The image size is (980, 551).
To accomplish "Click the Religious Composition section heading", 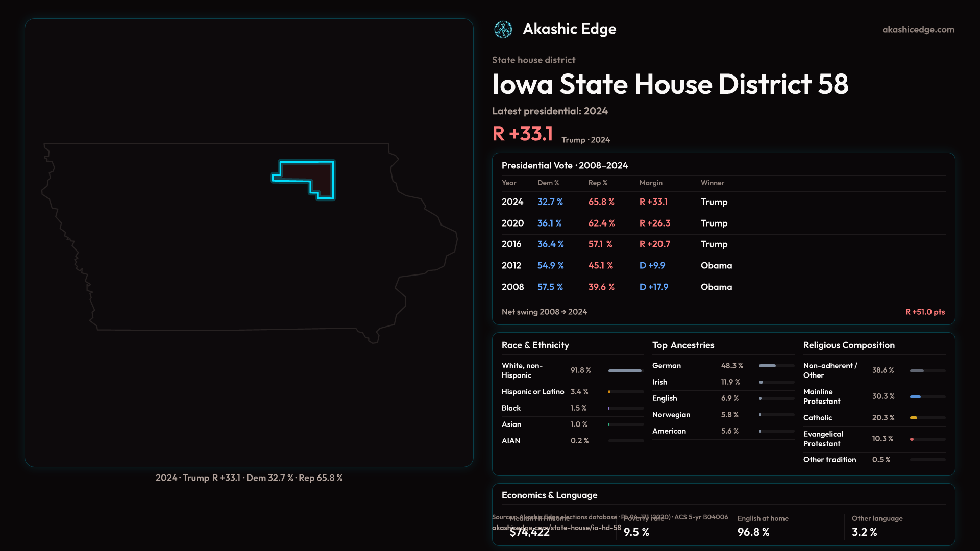I will point(848,345).
